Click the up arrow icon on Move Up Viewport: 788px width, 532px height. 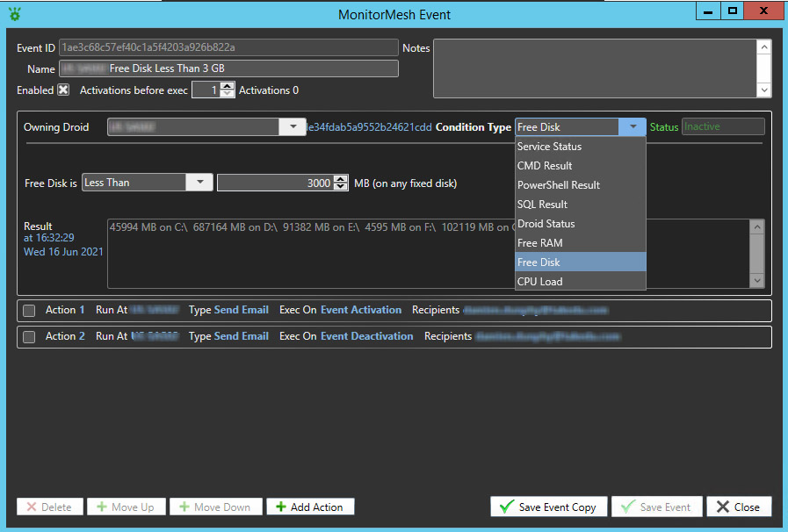[x=103, y=507]
